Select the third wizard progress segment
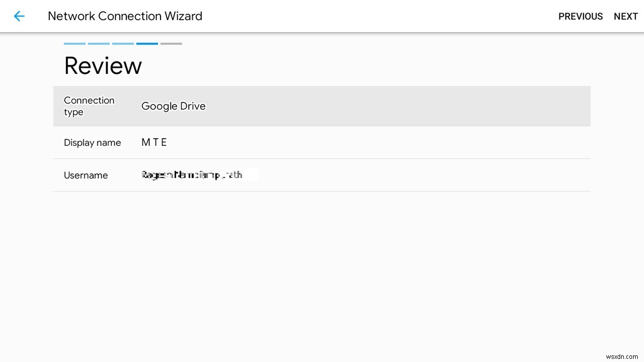 pos(123,44)
